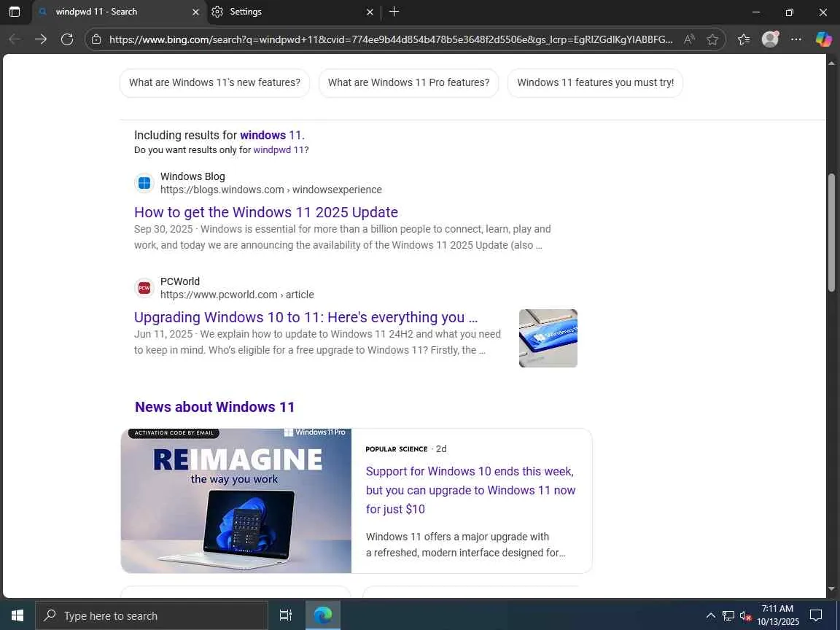Image resolution: width=840 pixels, height=630 pixels.
Task: Open the muted volume tray icon
Action: 745,615
